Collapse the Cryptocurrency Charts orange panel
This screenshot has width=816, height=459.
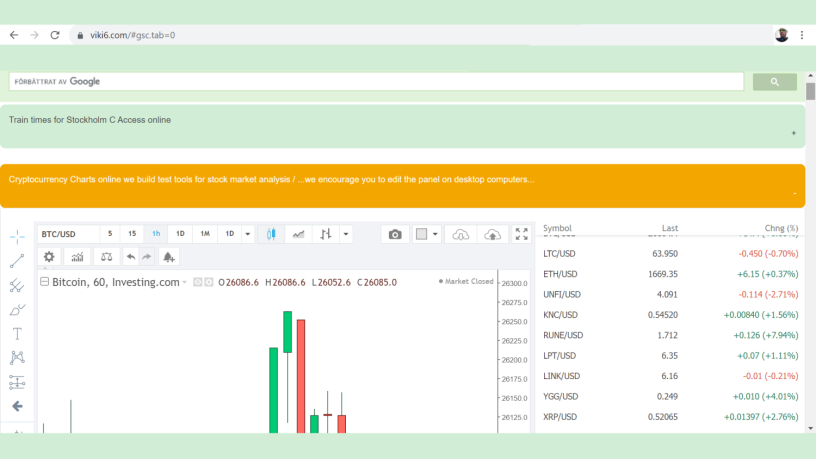click(795, 194)
